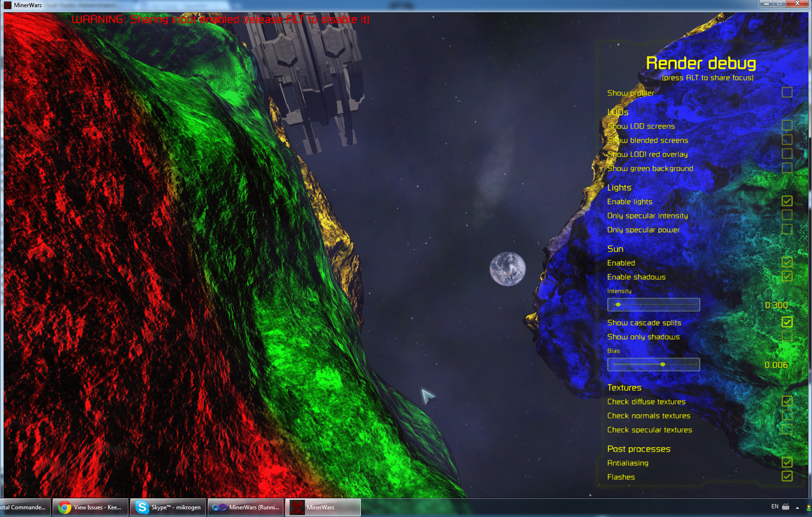This screenshot has height=517, width=812.
Task: Uncheck the Flashes checkbox
Action: click(x=787, y=476)
